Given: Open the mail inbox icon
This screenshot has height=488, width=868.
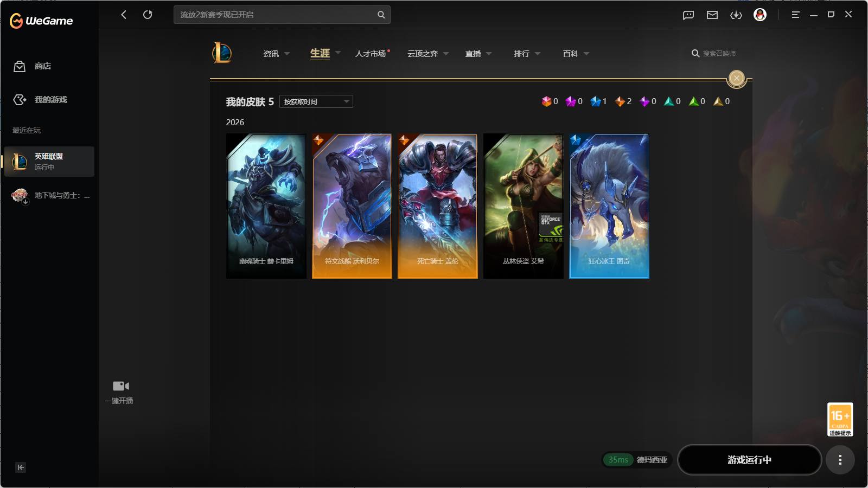Looking at the screenshot, I should tap(712, 15).
